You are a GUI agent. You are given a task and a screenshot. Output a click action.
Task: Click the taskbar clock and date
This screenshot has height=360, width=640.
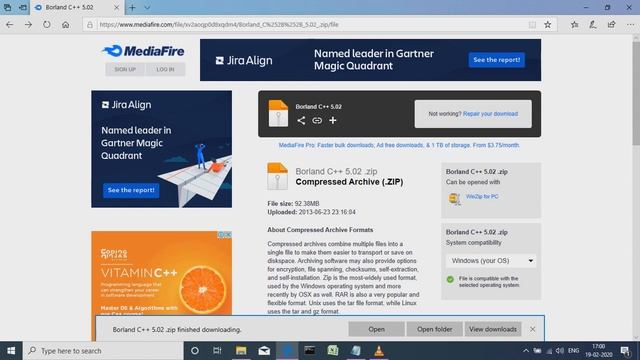tap(598, 351)
